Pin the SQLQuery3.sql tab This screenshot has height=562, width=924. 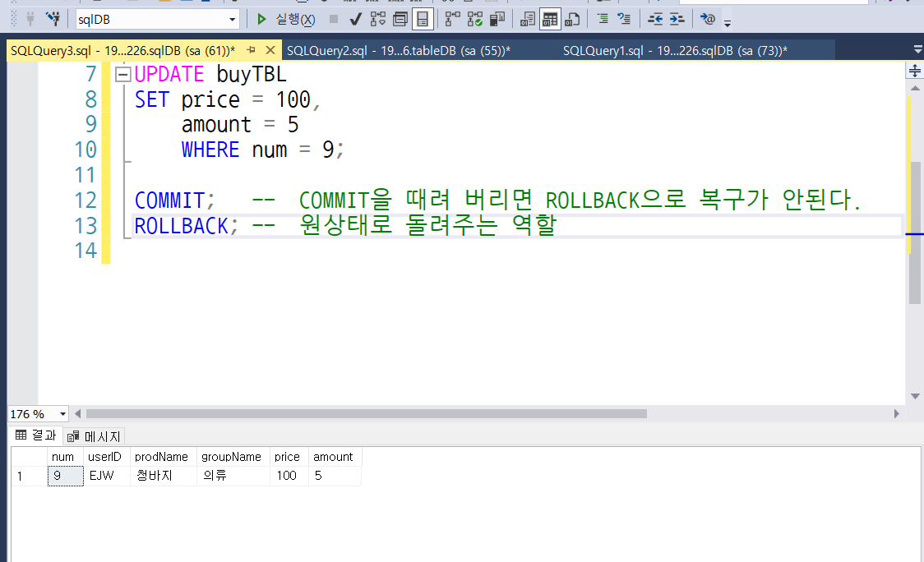251,51
